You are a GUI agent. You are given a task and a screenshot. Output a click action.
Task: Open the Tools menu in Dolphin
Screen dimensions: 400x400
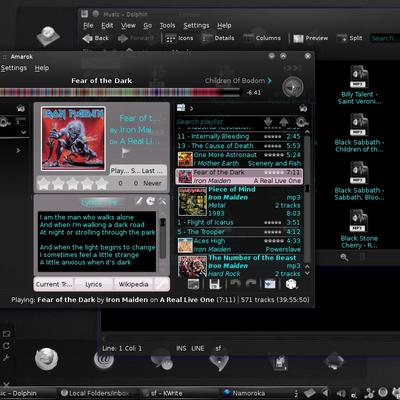pos(167,25)
